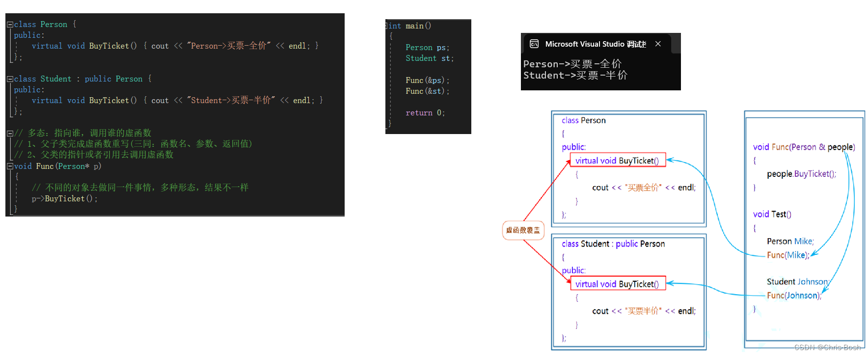Click red-boxed virtual void BuyTicket() in class Student diagram
This screenshot has width=868, height=355.
coord(618,284)
